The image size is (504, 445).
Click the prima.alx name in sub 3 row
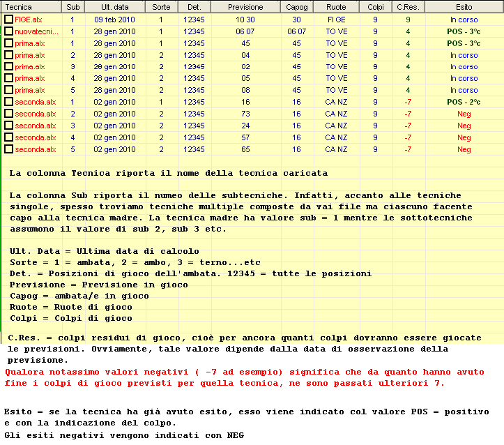click(30, 66)
